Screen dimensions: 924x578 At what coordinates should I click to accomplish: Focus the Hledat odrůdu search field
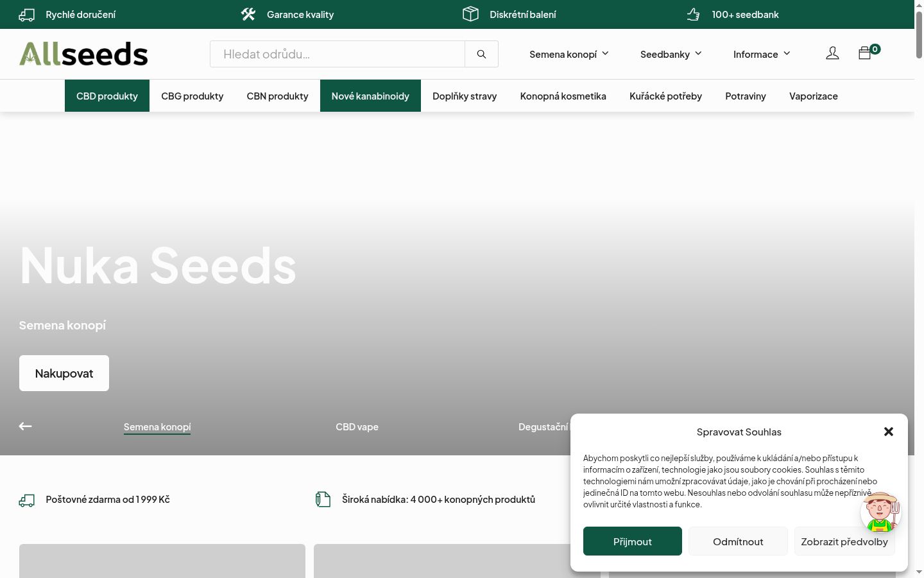tap(338, 54)
